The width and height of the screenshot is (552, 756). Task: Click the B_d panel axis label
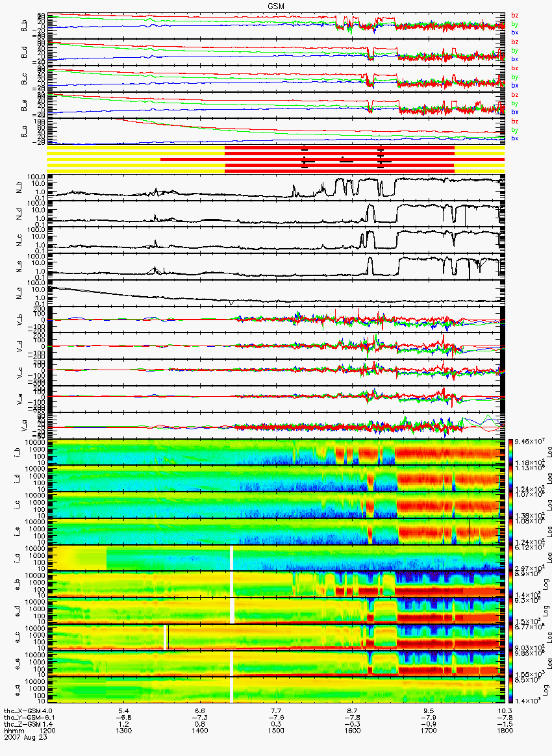click(23, 52)
